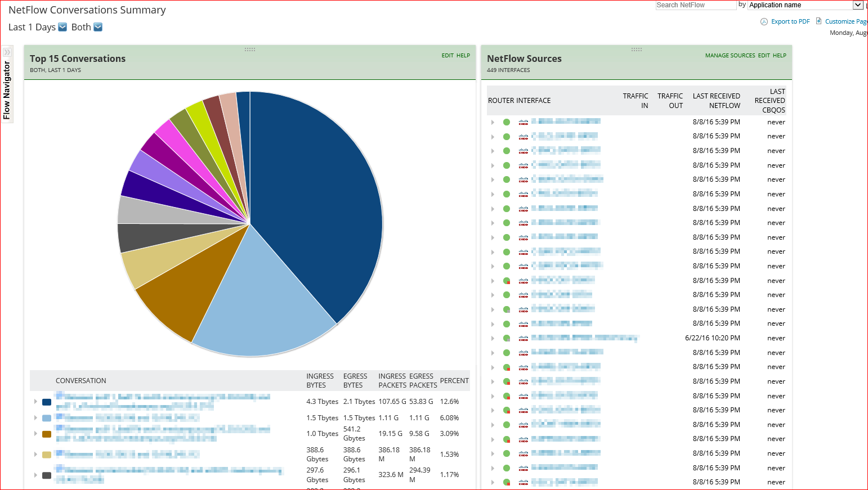Click the drag handle of NetFlow Sources panel

point(637,50)
